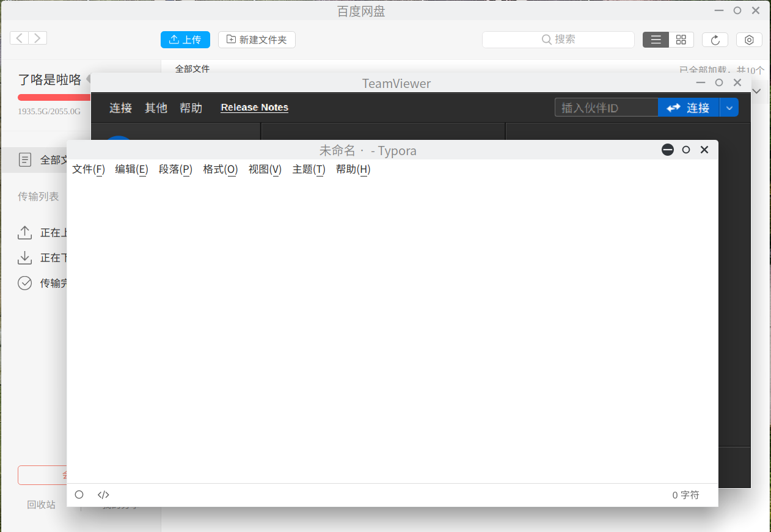This screenshot has width=771, height=532.
Task: Open the TeamViewer 其他 menu
Action: [x=156, y=108]
